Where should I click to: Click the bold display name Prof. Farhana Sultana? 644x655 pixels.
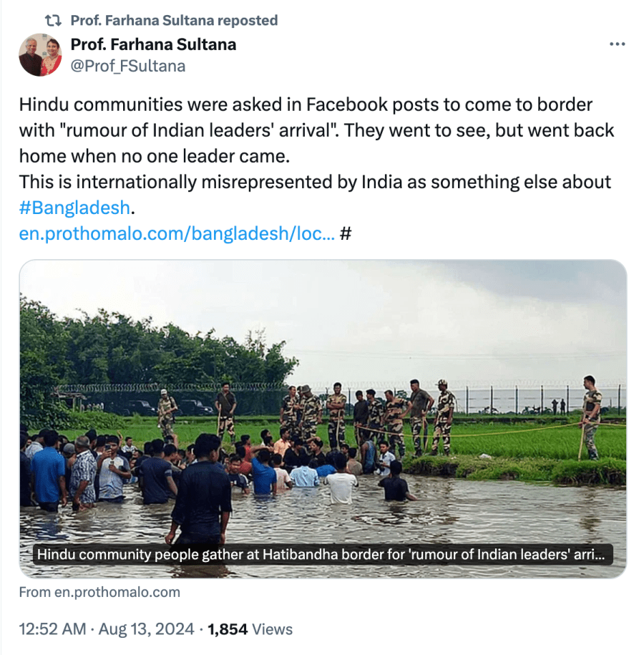(x=153, y=44)
